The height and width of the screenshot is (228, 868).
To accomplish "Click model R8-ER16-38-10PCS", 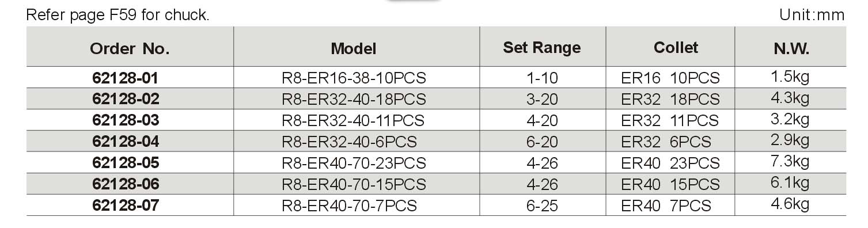I will (x=354, y=78).
